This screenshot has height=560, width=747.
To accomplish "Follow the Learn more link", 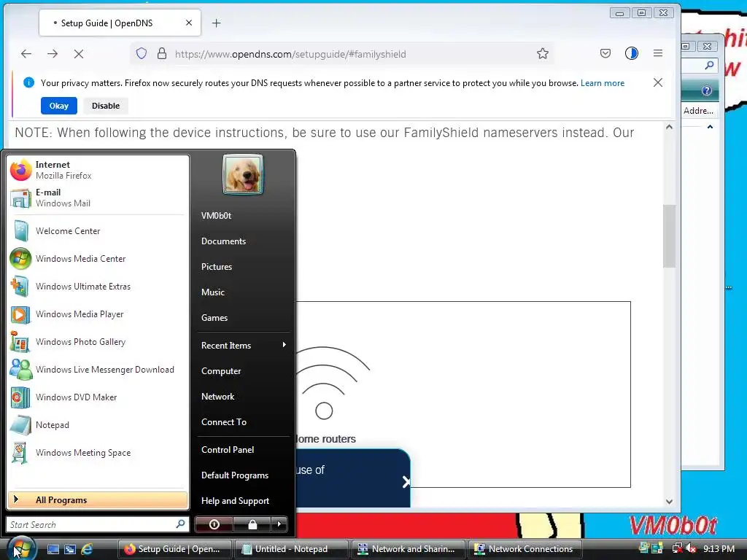I will [602, 83].
